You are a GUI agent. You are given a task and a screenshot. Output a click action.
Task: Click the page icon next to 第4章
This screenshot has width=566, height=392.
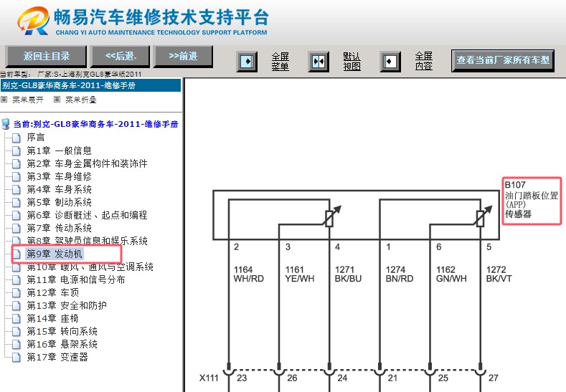(16, 190)
